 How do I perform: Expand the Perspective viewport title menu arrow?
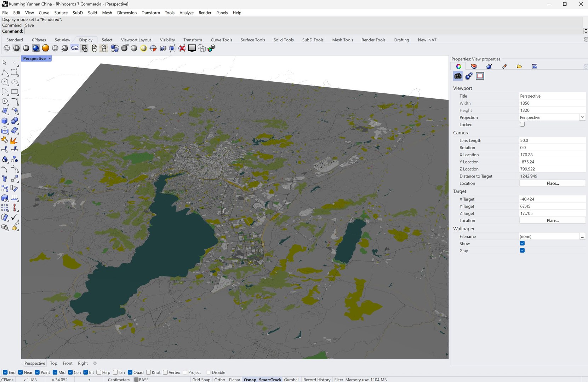50,59
